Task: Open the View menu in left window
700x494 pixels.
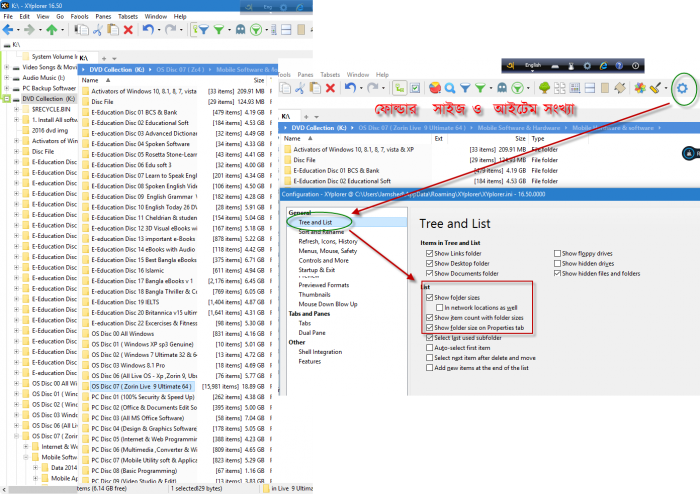Action: pyautogui.click(x=43, y=17)
